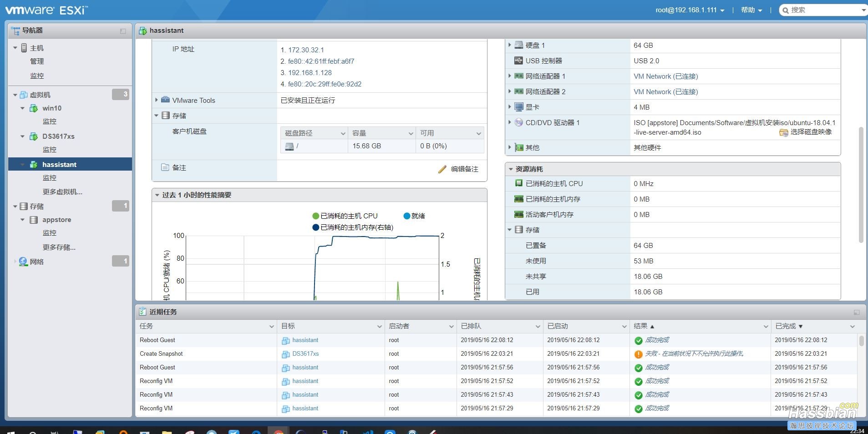Image resolution: width=868 pixels, height=434 pixels.
Task: Click the failed status warning icon for Create Snapshot
Action: click(638, 354)
